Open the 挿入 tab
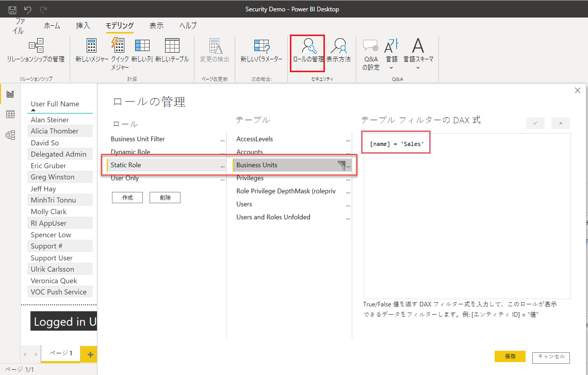 click(83, 25)
